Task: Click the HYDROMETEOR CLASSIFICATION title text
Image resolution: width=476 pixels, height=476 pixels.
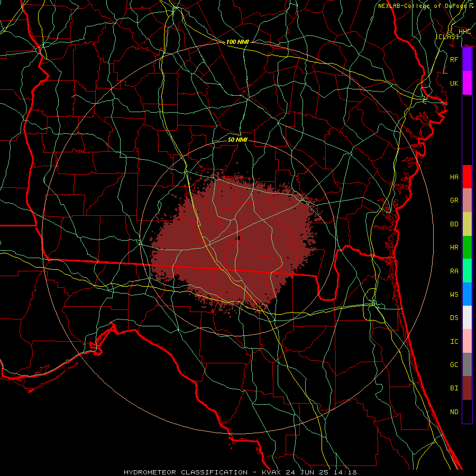Action: (x=186, y=472)
